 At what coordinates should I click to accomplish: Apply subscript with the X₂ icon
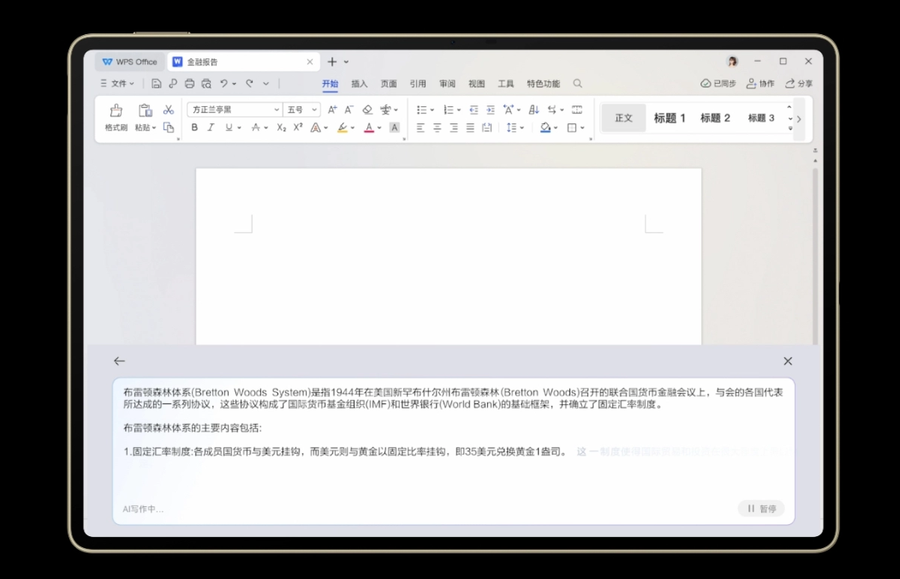281,127
